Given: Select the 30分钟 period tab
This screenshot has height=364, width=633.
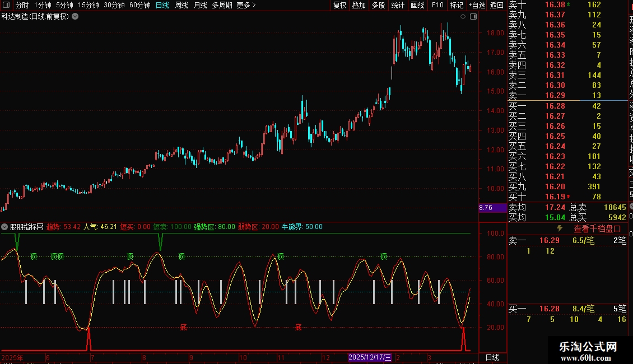Looking at the screenshot, I should (114, 5).
